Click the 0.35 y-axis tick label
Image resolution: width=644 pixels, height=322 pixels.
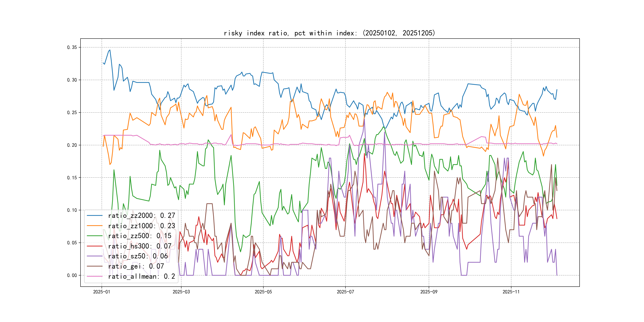[72, 47]
